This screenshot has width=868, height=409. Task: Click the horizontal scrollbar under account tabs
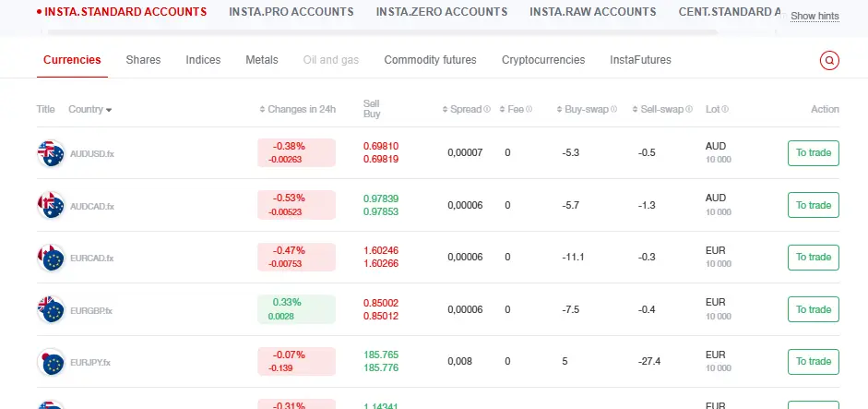383,32
